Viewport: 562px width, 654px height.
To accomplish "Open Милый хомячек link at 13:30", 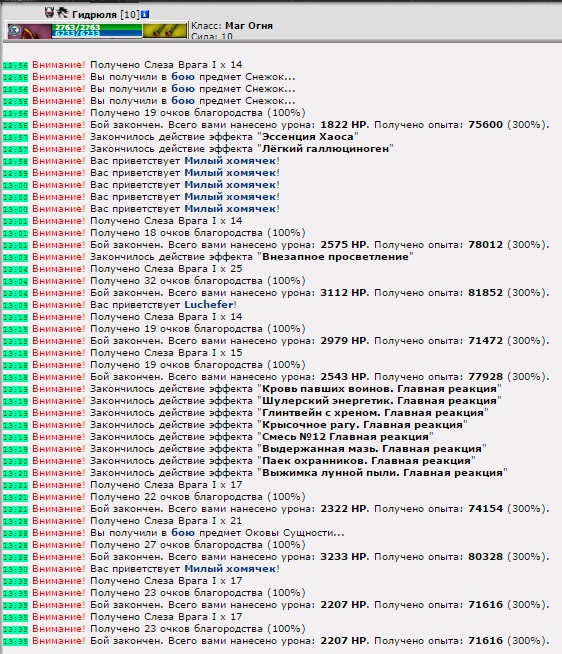I will click(x=230, y=569).
